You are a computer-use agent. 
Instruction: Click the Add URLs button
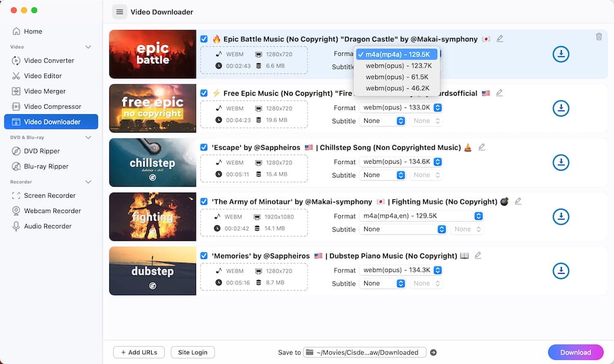[139, 352]
